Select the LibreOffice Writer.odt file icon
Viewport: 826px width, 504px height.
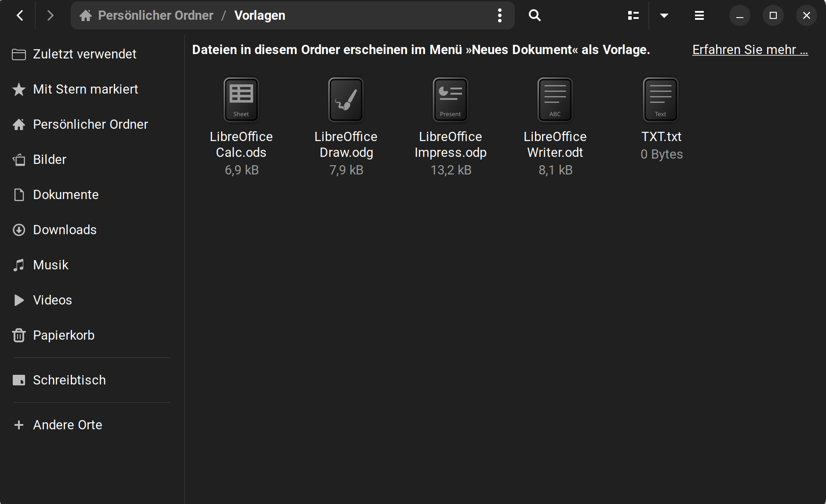555,100
